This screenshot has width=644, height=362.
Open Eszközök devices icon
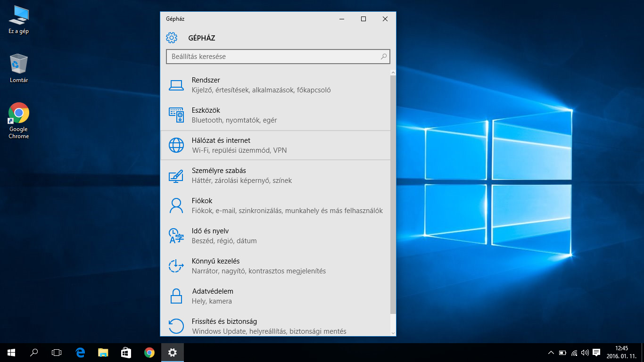[176, 115]
